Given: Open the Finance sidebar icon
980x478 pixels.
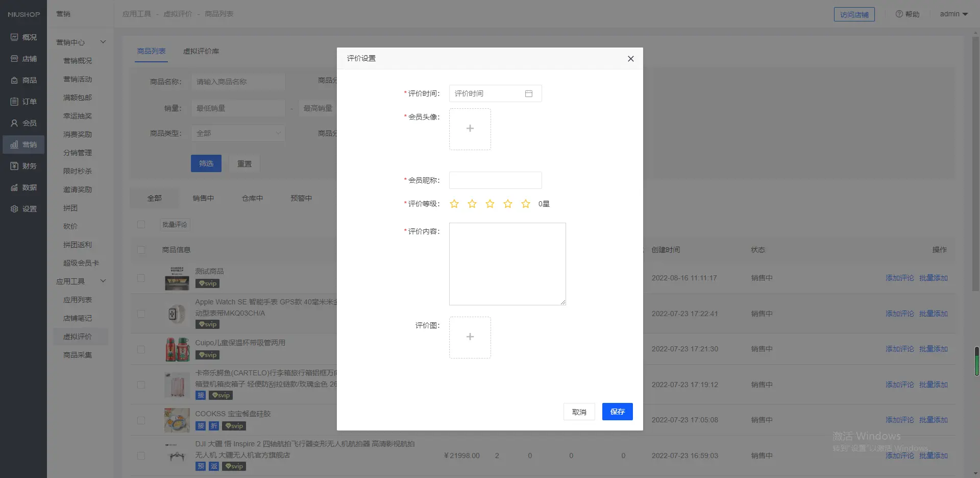Looking at the screenshot, I should (14, 166).
